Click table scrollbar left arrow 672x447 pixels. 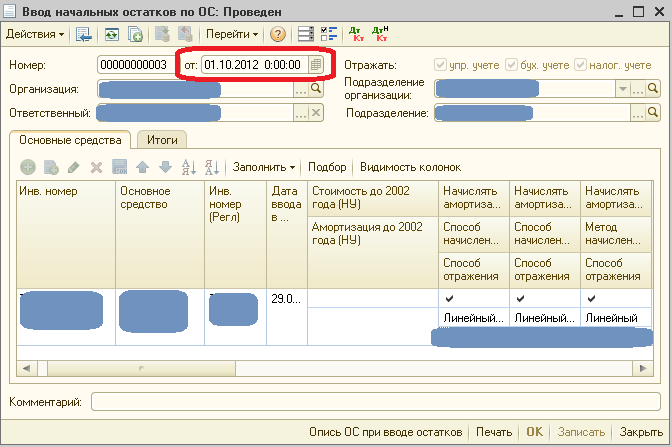coord(27,368)
